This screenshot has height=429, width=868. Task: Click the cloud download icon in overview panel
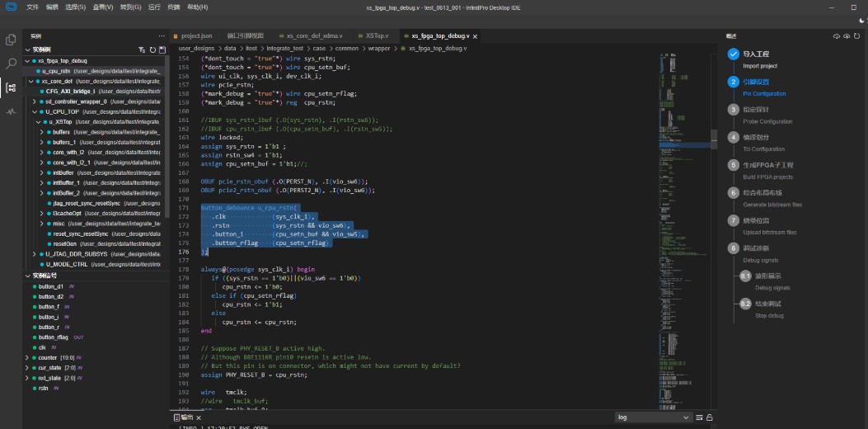tap(837, 36)
